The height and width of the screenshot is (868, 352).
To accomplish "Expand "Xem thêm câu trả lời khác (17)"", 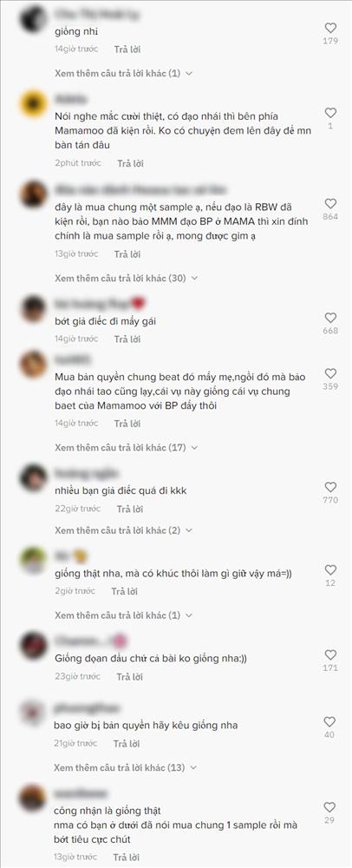I will click(126, 447).
